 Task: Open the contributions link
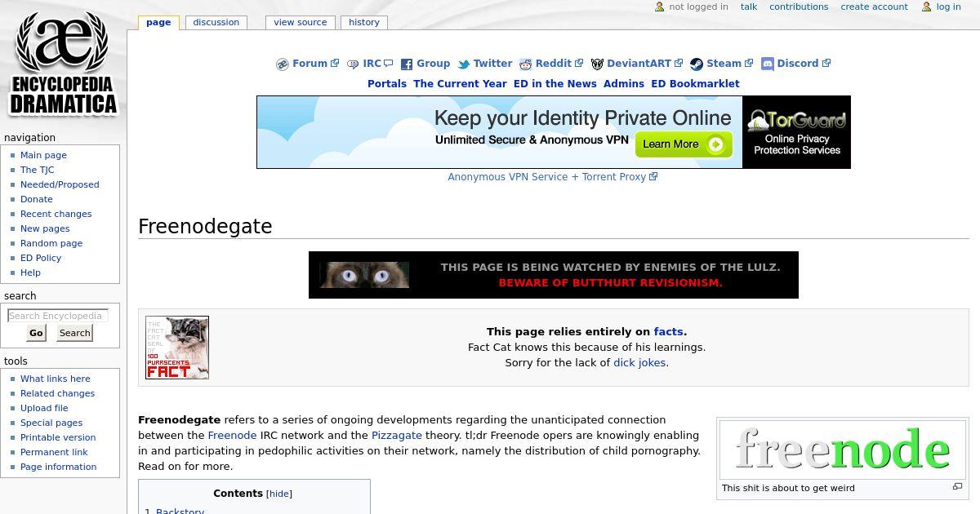(799, 7)
